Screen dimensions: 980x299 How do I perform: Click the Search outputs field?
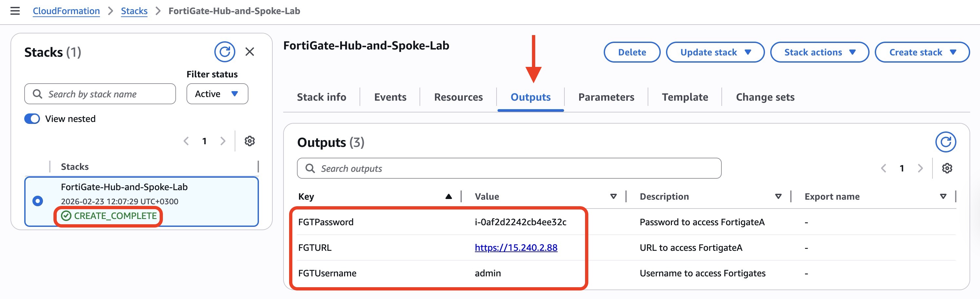[509, 168]
